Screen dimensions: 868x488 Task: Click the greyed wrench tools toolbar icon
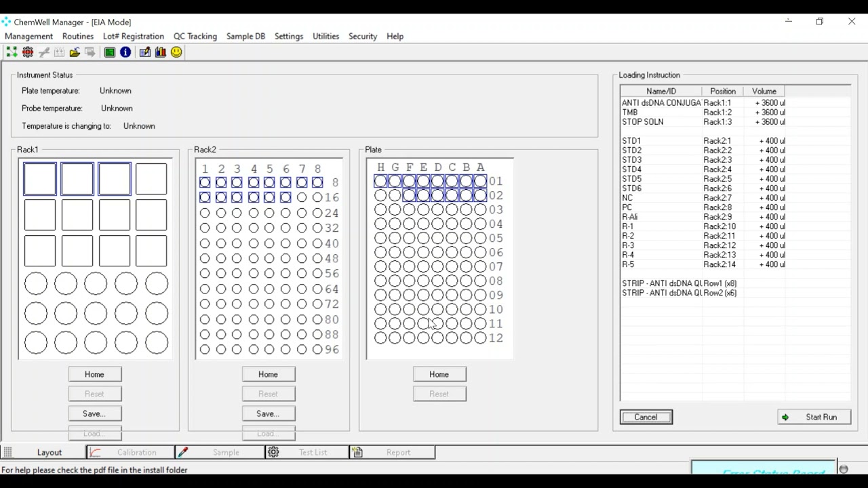[44, 52]
